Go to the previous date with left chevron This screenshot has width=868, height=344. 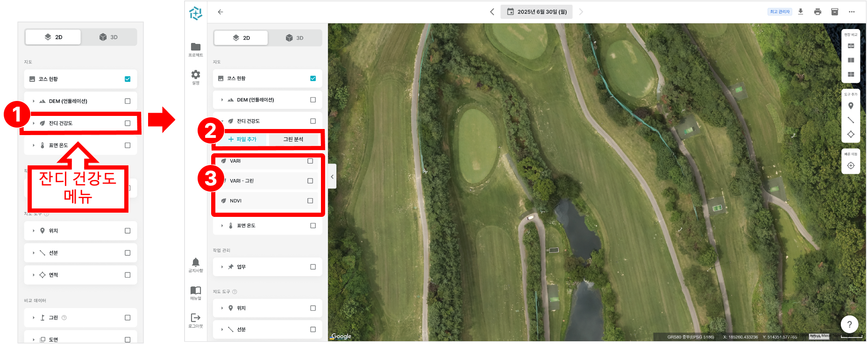coord(492,12)
